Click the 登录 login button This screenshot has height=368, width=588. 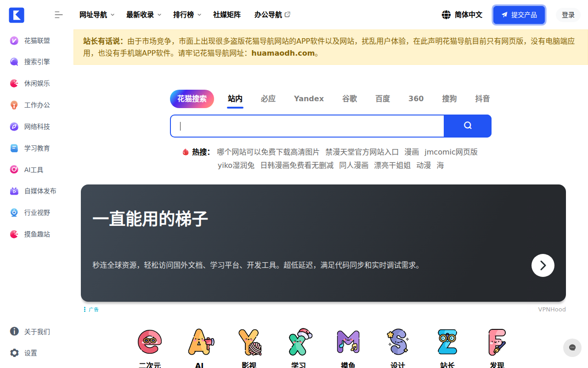click(x=568, y=15)
